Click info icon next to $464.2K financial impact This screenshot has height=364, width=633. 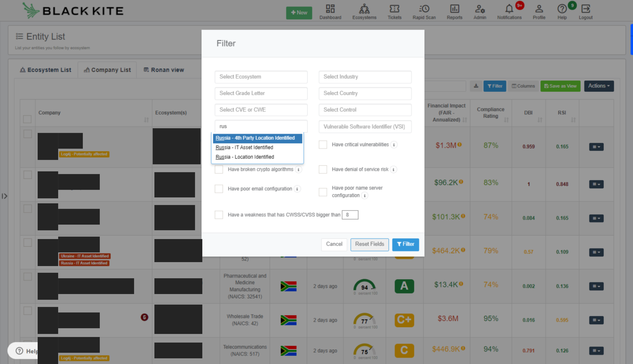(463, 250)
